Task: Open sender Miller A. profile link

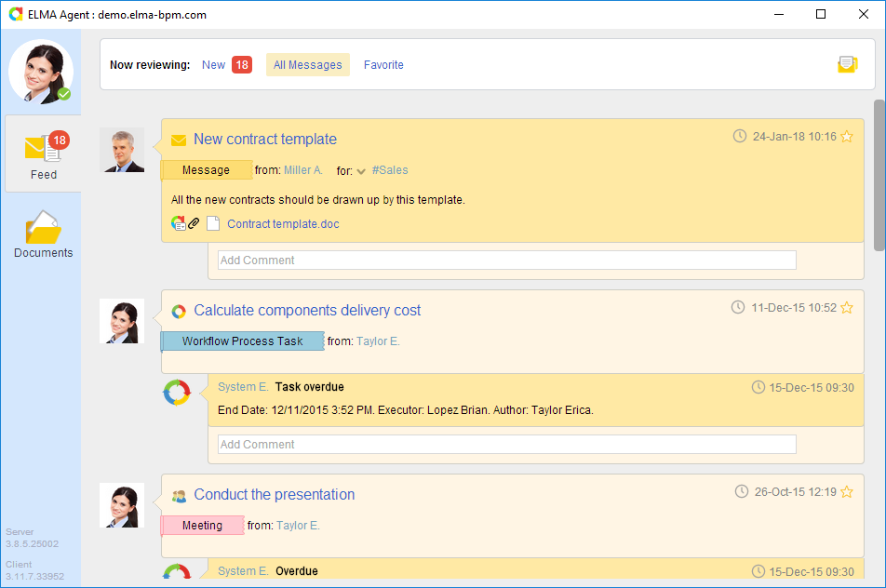Action: (x=302, y=170)
